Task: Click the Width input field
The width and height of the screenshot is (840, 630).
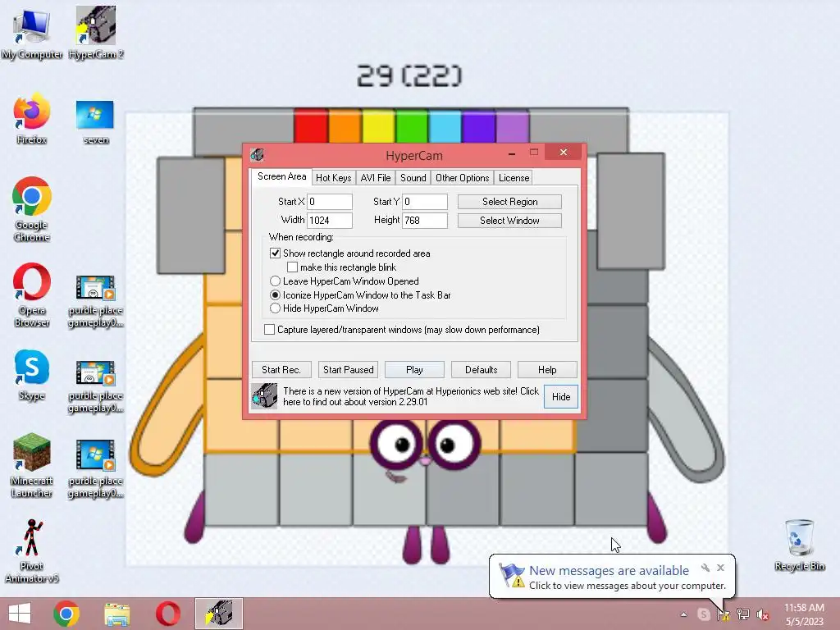Action: coord(330,220)
